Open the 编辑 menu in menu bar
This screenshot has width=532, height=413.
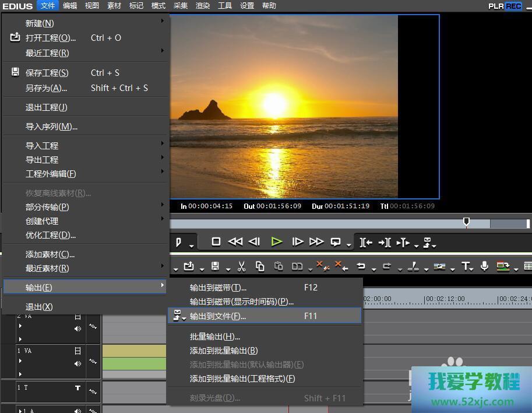click(70, 6)
